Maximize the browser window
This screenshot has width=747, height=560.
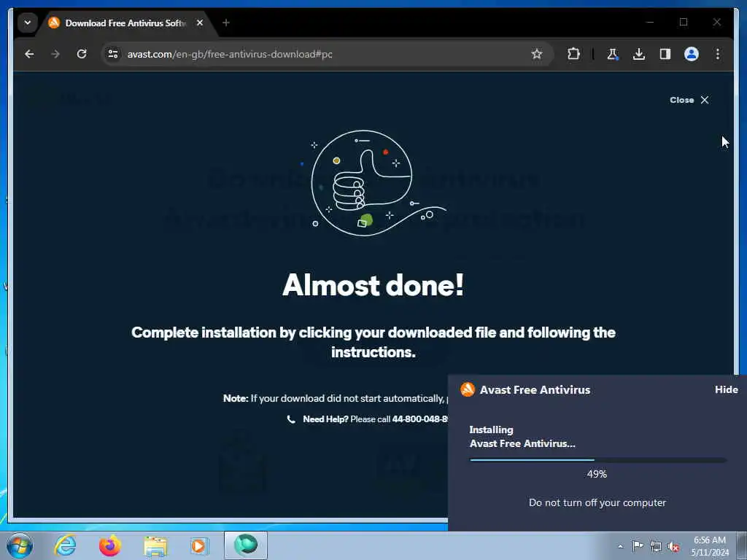pos(684,22)
